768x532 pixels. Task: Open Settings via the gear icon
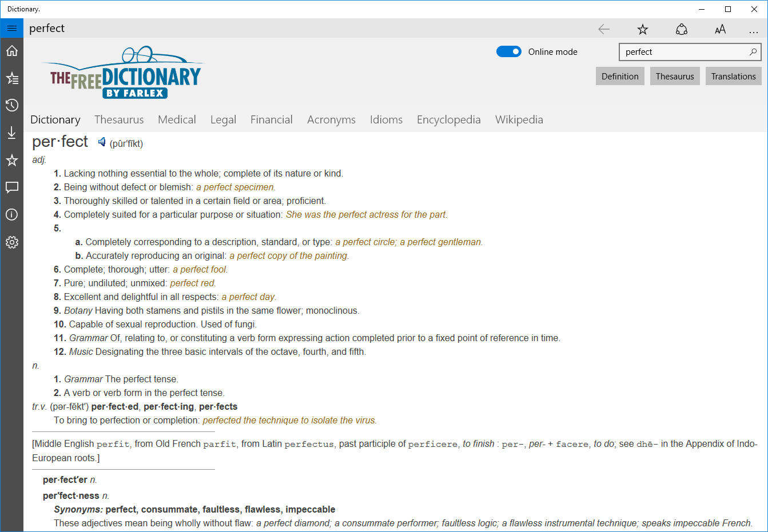pos(12,242)
